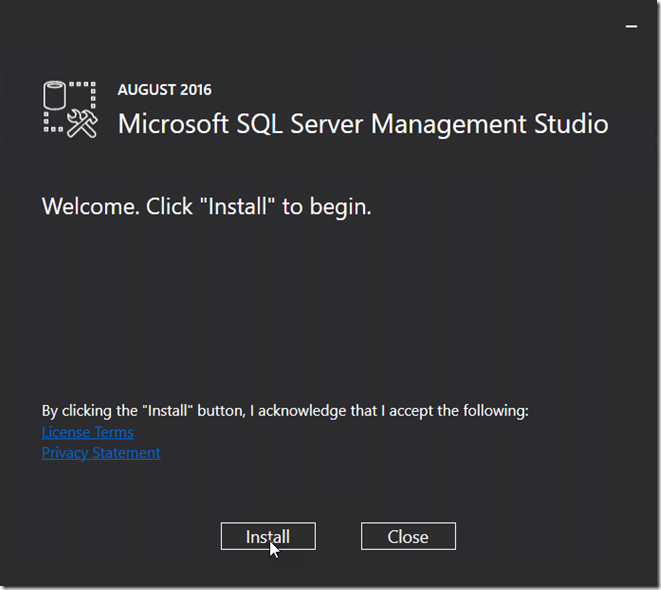661x590 pixels.
Task: Click the Microsoft SQL Server Management Studio title
Action: pyautogui.click(x=363, y=124)
